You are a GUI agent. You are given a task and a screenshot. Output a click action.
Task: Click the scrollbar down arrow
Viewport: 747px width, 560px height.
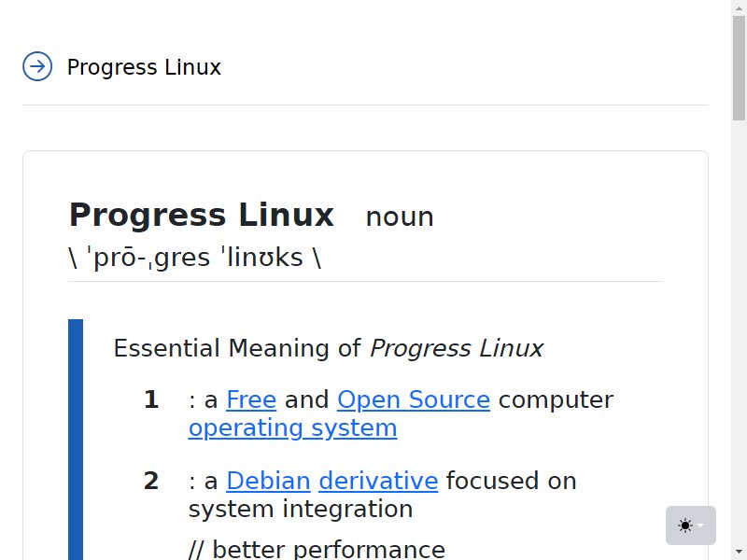coord(739,555)
